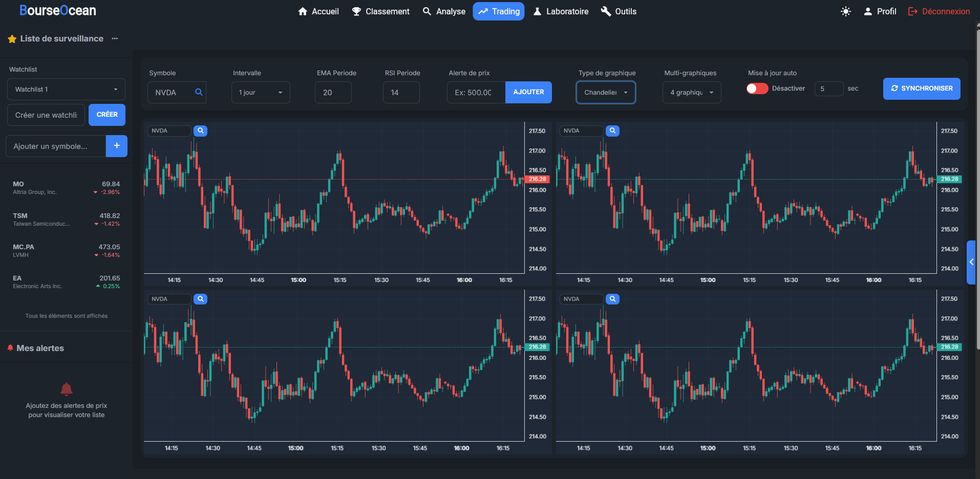Open the Analyse section
980x479 pixels.
click(x=444, y=11)
